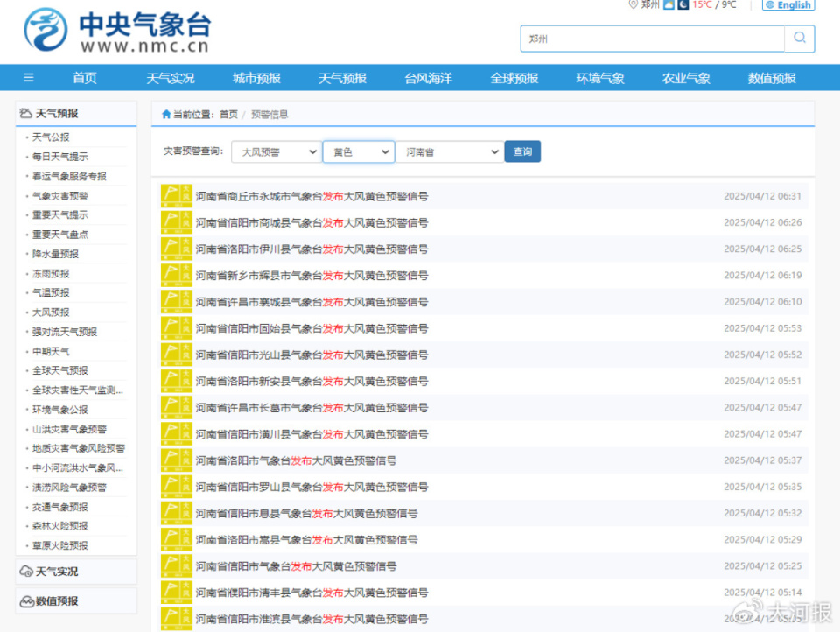
Task: Expand the 数值预报 sidebar section
Action: [76, 600]
